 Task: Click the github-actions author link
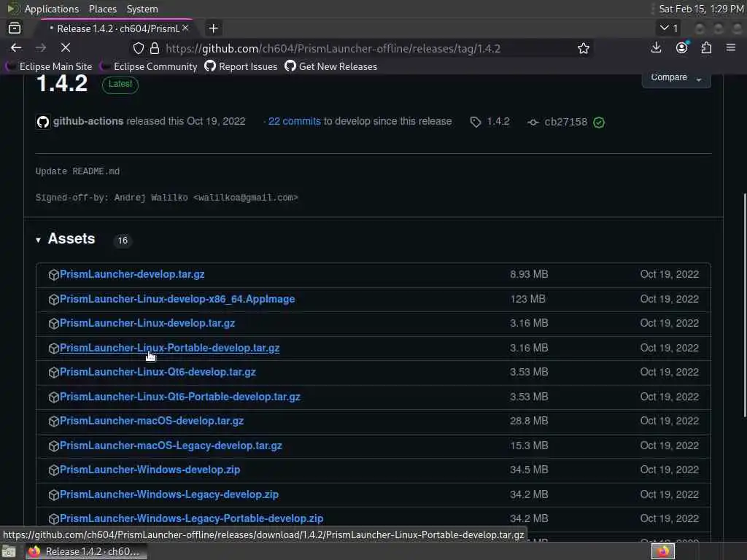point(88,122)
